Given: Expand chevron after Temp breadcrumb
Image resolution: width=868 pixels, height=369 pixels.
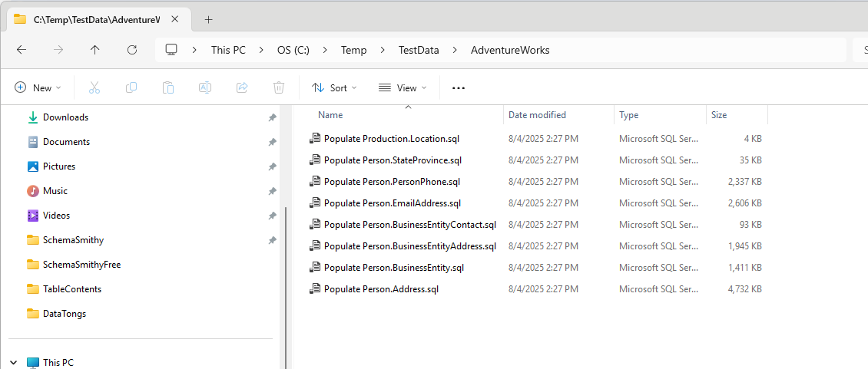Looking at the screenshot, I should tap(383, 50).
